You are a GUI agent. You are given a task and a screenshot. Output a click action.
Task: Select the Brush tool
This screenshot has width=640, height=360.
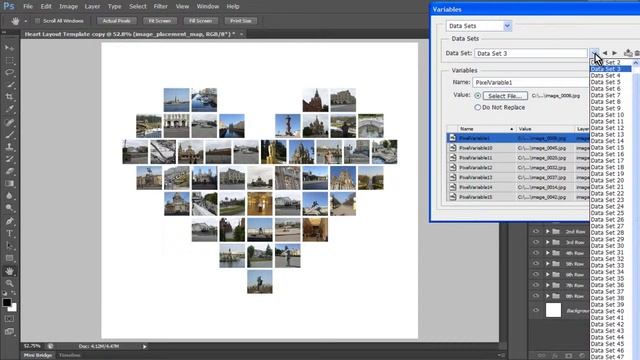tap(9, 135)
